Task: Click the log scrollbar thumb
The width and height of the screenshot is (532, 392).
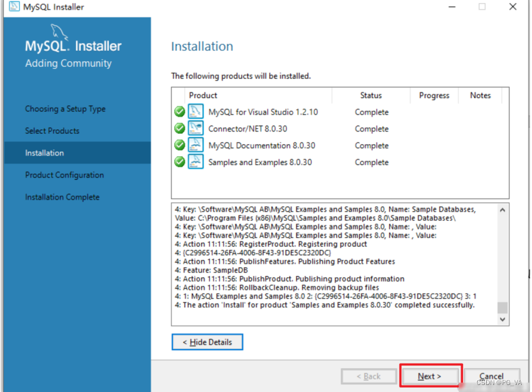Action: click(503, 308)
